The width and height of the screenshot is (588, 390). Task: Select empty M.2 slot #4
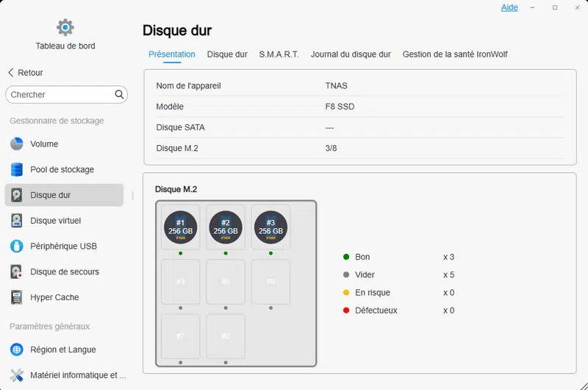[x=180, y=282]
